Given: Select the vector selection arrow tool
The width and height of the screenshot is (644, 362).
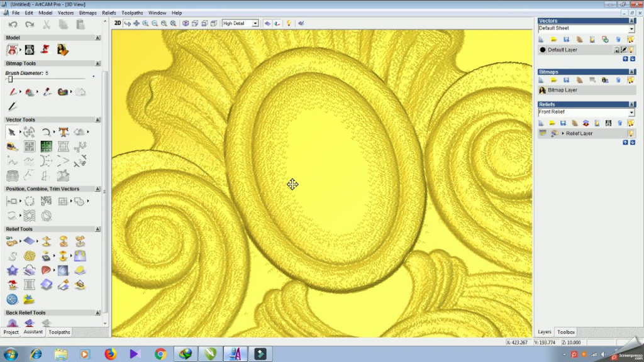Looking at the screenshot, I should point(11,132).
